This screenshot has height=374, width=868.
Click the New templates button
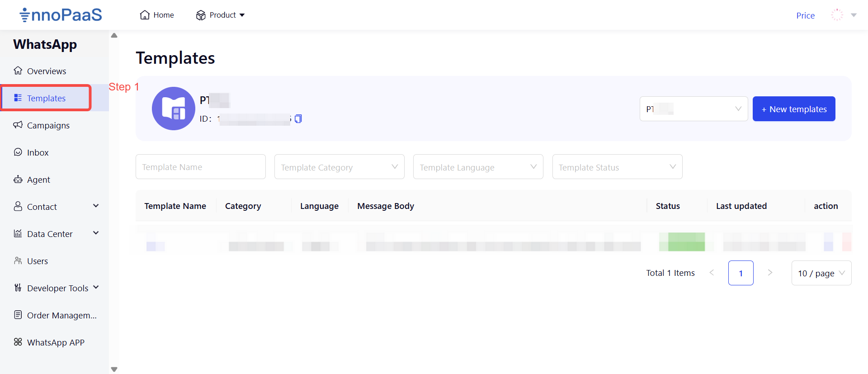(794, 109)
